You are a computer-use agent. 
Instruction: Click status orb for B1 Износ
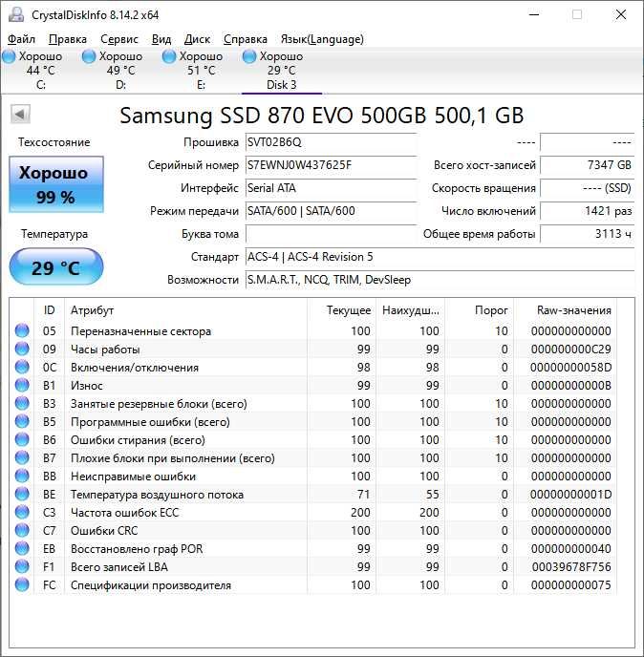pyautogui.click(x=22, y=385)
